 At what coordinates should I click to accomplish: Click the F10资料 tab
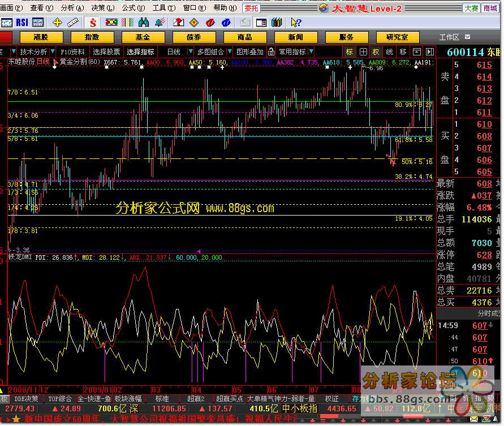(x=72, y=51)
